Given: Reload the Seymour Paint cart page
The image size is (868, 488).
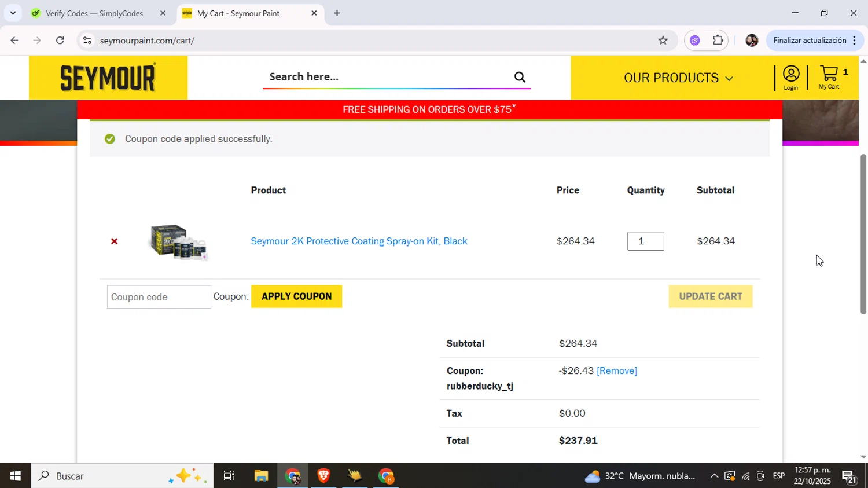Looking at the screenshot, I should [x=60, y=41].
